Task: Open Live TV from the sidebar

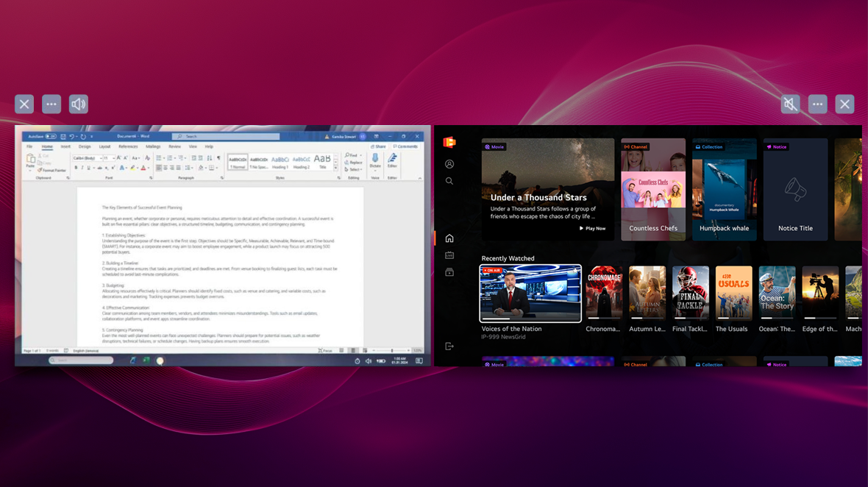Action: [x=449, y=255]
